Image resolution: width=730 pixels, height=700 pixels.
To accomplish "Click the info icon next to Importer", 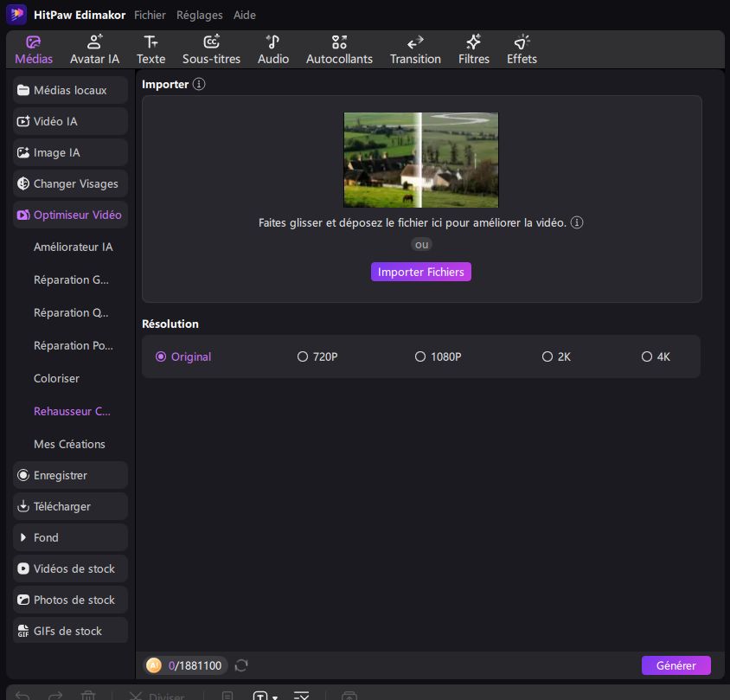I will (x=199, y=84).
